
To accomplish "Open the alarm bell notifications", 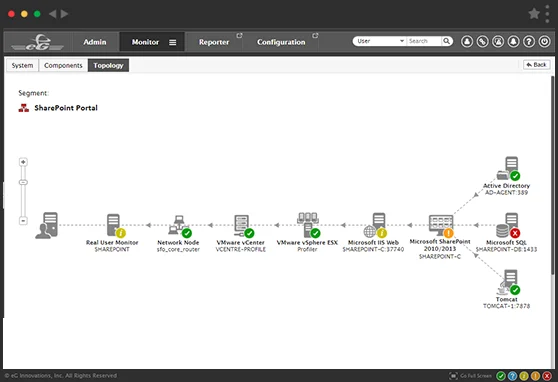I will tap(513, 42).
